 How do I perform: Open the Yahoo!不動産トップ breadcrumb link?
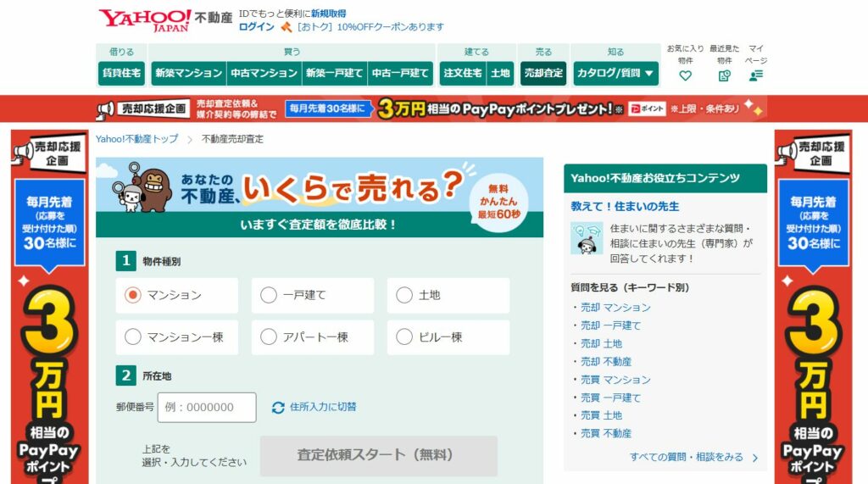click(x=136, y=139)
